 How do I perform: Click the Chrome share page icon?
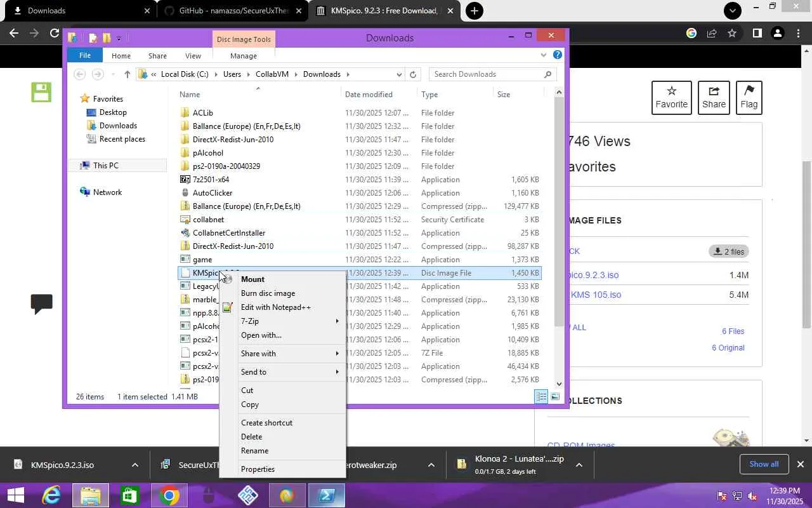click(x=712, y=33)
